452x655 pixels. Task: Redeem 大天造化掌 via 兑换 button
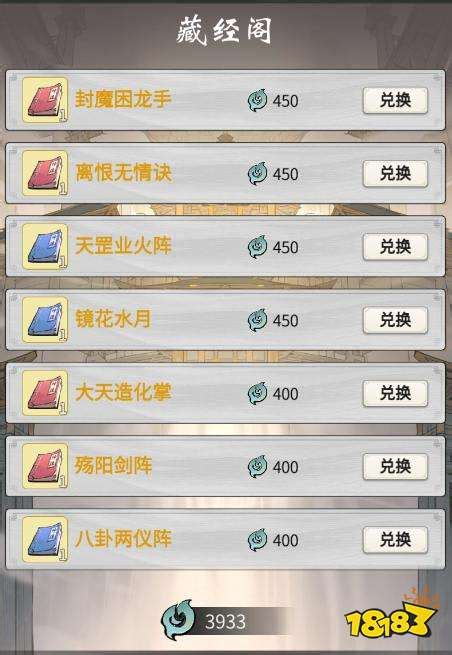pyautogui.click(x=395, y=393)
